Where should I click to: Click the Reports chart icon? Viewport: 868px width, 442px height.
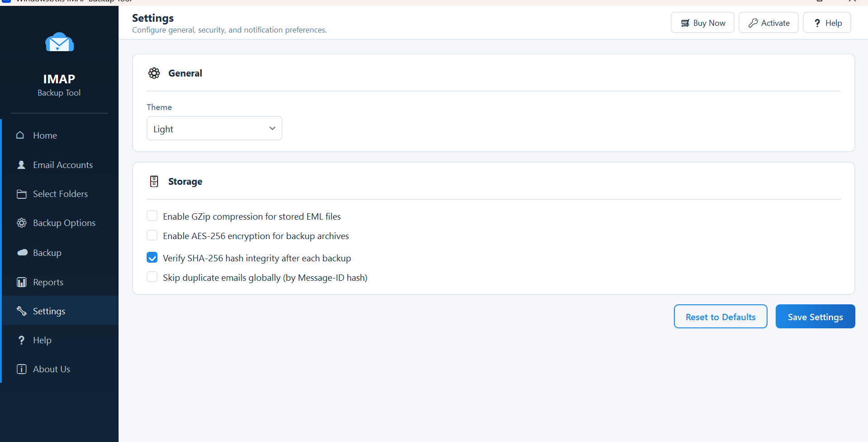[21, 282]
